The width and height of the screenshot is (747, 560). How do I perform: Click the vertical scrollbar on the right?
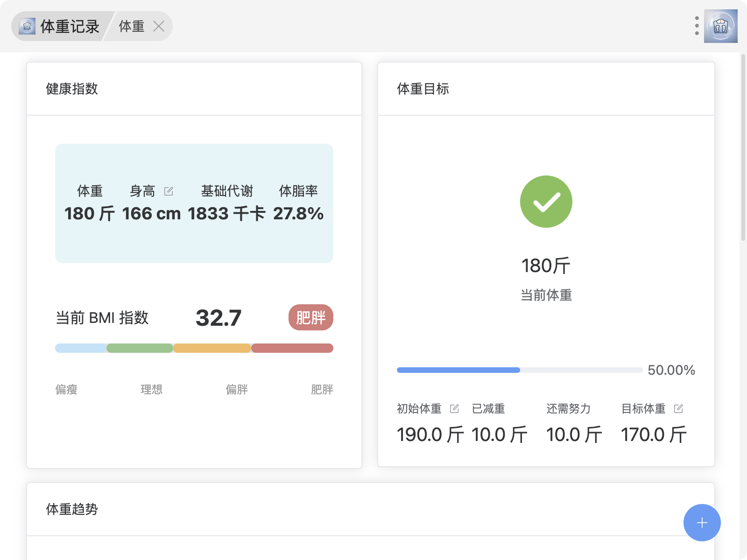point(743,147)
